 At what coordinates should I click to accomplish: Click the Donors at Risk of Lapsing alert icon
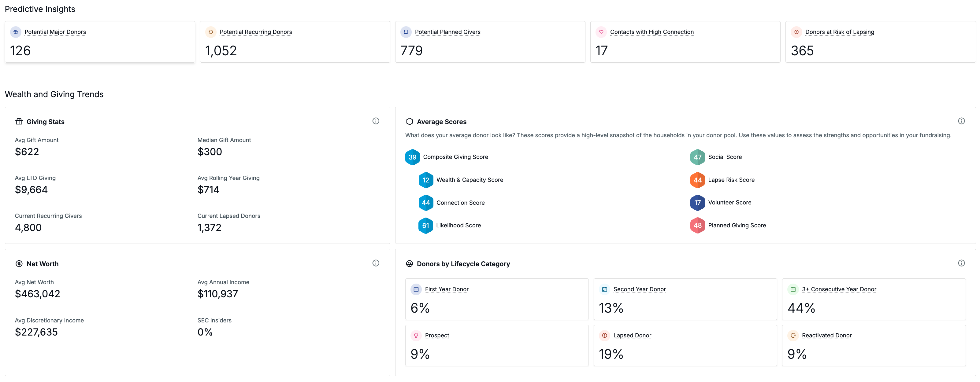coord(796,32)
